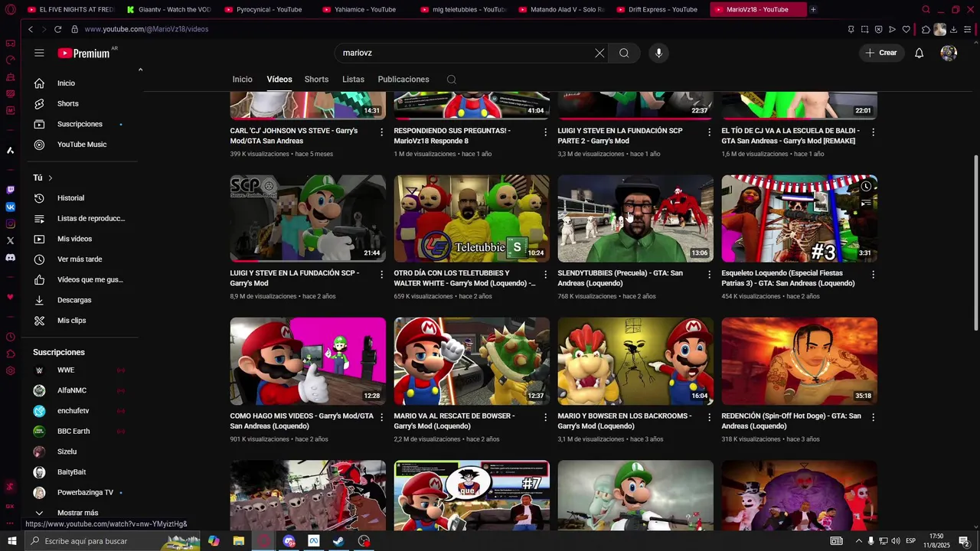
Task: Start voice search with the microphone
Action: [x=658, y=53]
